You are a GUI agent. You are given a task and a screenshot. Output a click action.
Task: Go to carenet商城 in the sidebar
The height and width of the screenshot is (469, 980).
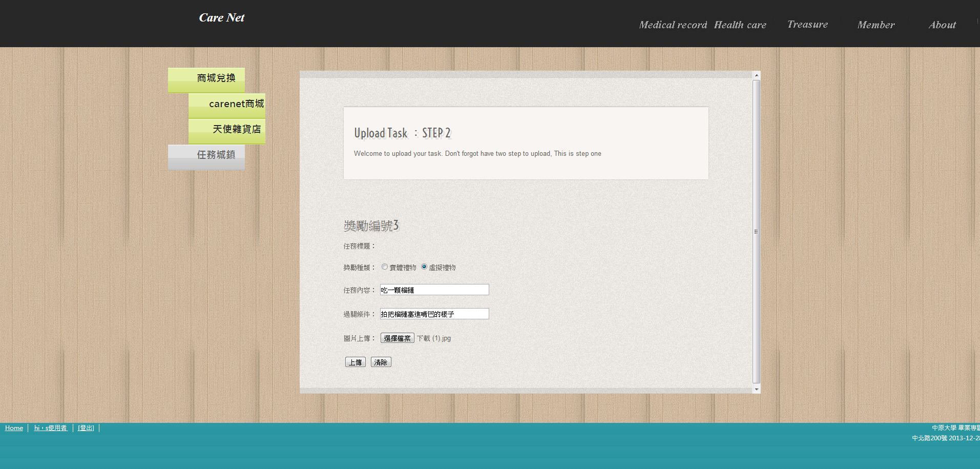click(x=227, y=105)
